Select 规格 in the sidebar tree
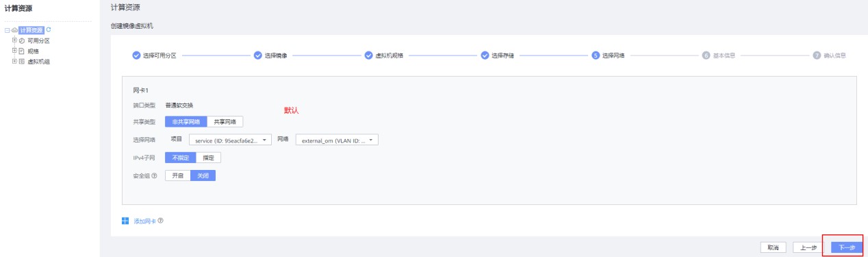The image size is (868, 257). 33,51
